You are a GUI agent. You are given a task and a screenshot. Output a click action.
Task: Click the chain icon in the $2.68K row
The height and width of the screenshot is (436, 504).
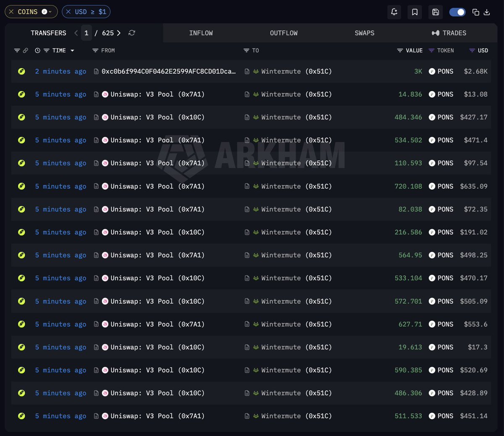tap(21, 71)
